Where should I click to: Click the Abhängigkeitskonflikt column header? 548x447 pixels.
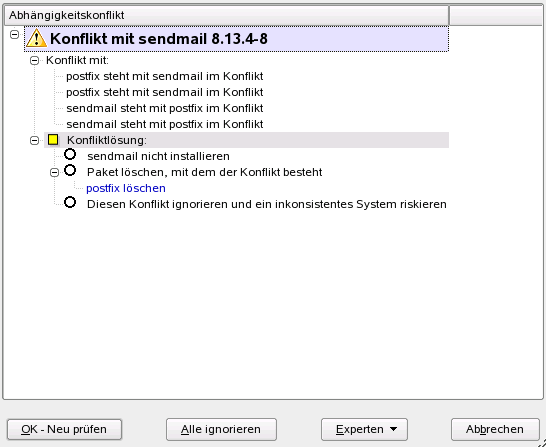coord(226,15)
